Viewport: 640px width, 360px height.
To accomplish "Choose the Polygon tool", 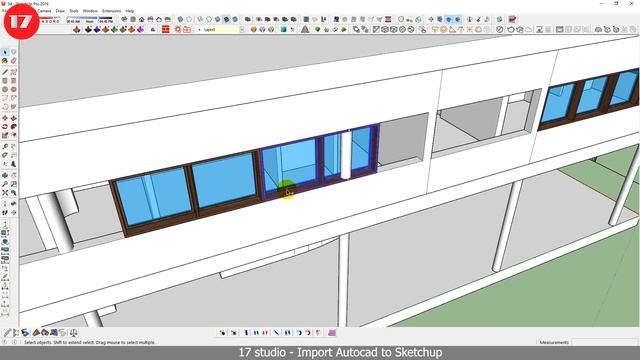I will click(13, 89).
